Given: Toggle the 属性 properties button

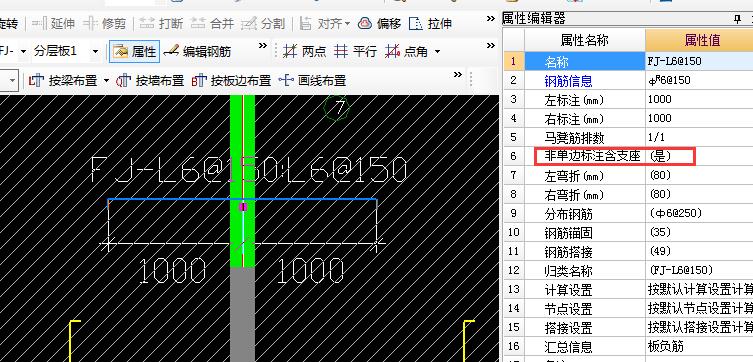Looking at the screenshot, I should [134, 51].
